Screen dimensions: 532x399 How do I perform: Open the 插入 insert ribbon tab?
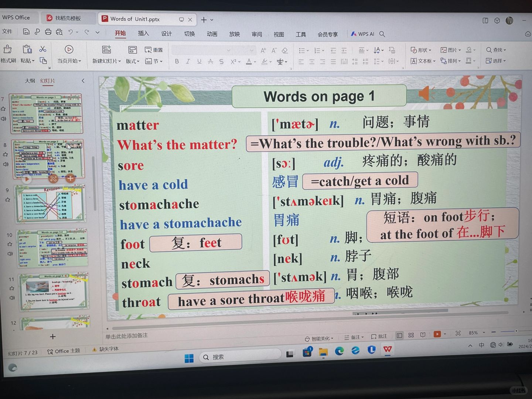point(143,34)
